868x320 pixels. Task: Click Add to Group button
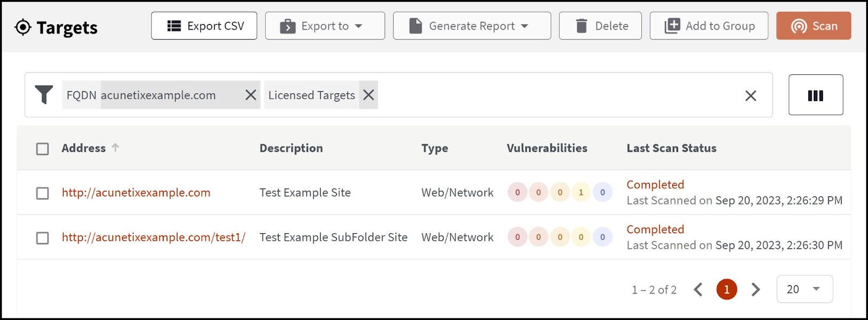[x=709, y=26]
